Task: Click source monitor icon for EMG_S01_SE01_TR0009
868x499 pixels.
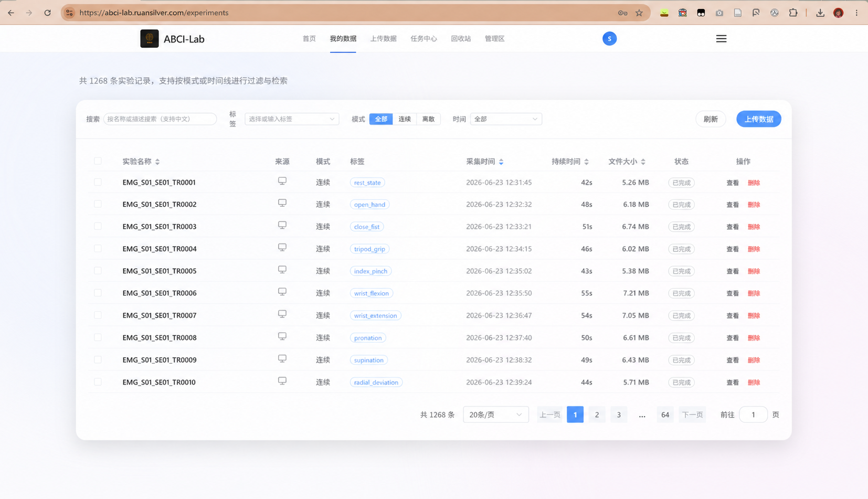Action: (282, 358)
